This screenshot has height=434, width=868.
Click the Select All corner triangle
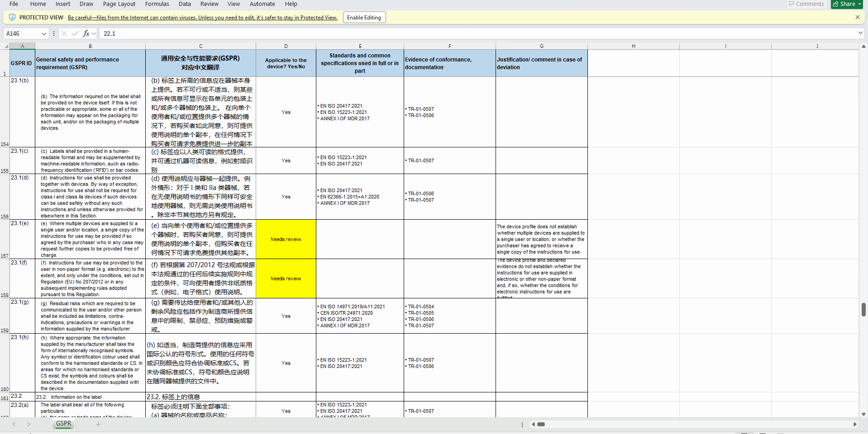tap(5, 46)
